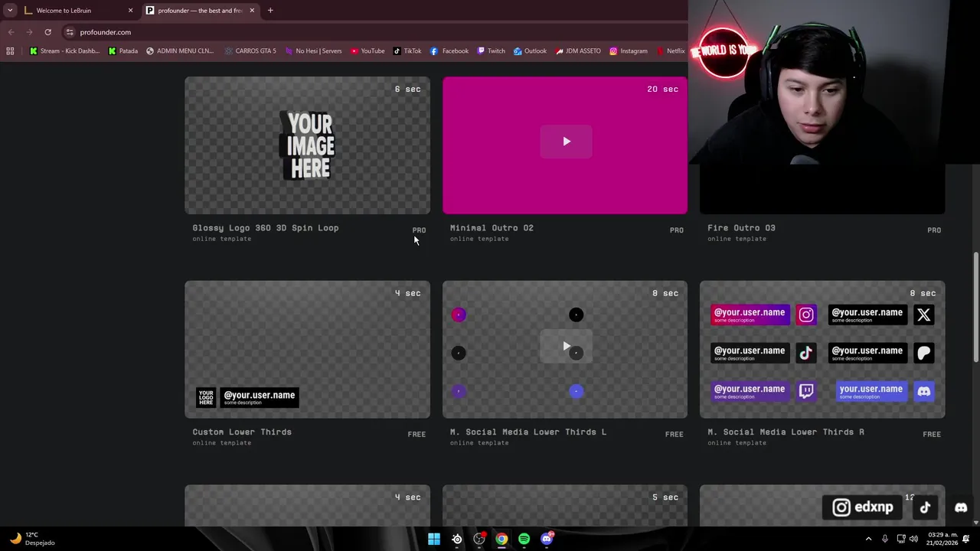Click FREE label of Lower Thirds R

(932, 434)
